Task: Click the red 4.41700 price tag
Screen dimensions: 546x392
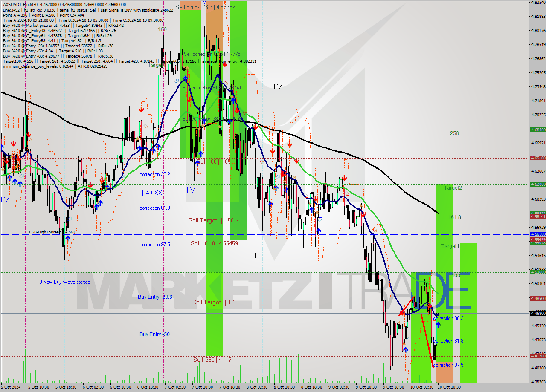Action: pos(537,356)
